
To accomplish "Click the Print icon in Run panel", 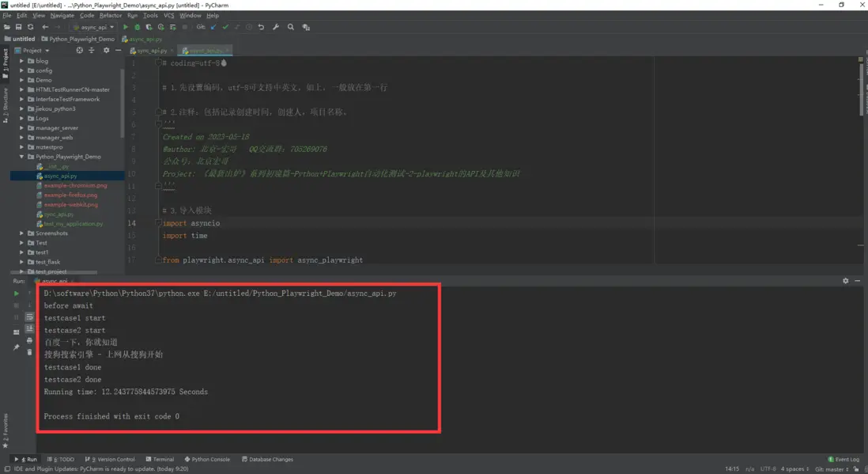I will pyautogui.click(x=29, y=340).
